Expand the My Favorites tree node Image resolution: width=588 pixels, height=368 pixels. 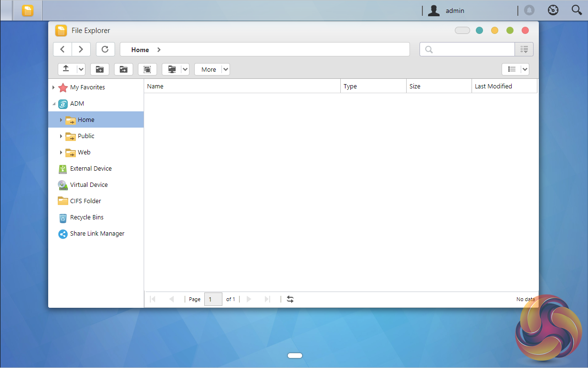click(53, 87)
